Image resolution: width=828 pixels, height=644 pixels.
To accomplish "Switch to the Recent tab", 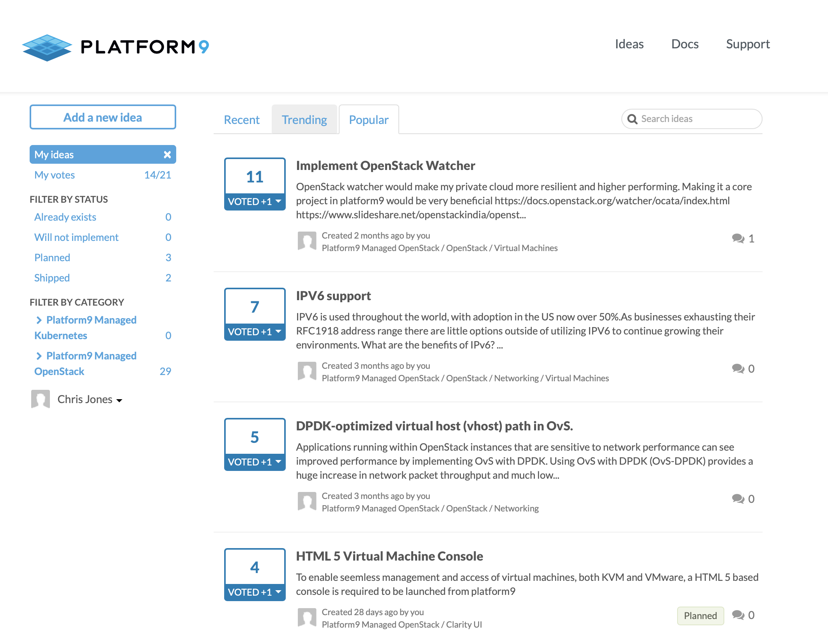I will click(x=241, y=120).
